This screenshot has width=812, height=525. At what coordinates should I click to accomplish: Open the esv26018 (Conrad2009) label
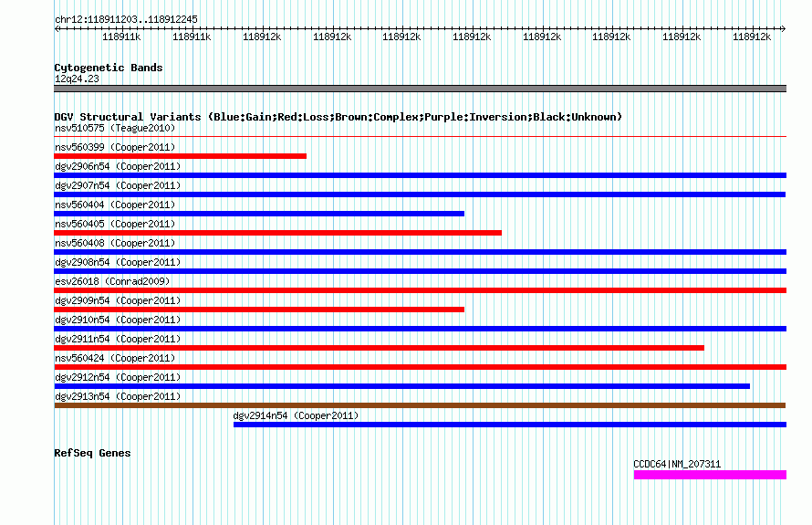tap(112, 281)
